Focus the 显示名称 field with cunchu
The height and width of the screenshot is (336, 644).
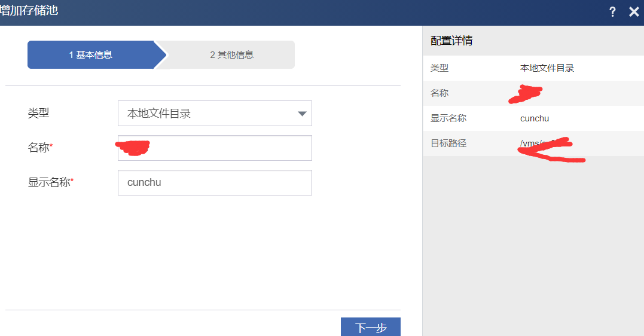tap(215, 183)
